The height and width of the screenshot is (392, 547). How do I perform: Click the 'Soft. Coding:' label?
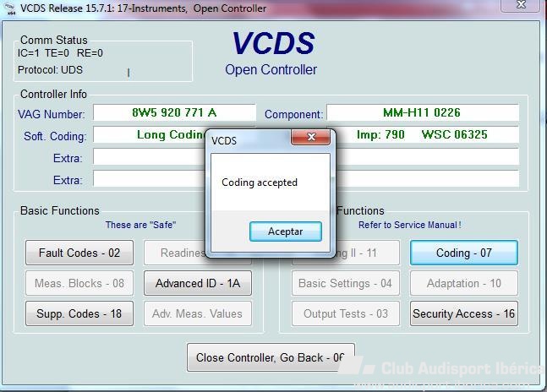point(55,136)
